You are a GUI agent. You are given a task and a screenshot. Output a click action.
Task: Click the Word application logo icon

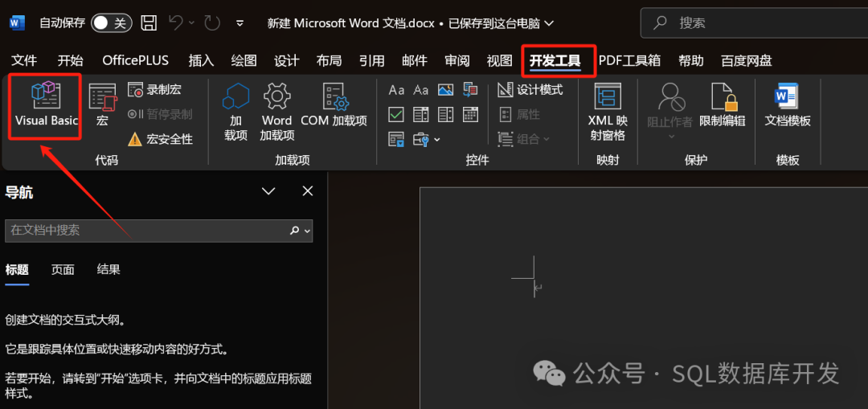17,22
